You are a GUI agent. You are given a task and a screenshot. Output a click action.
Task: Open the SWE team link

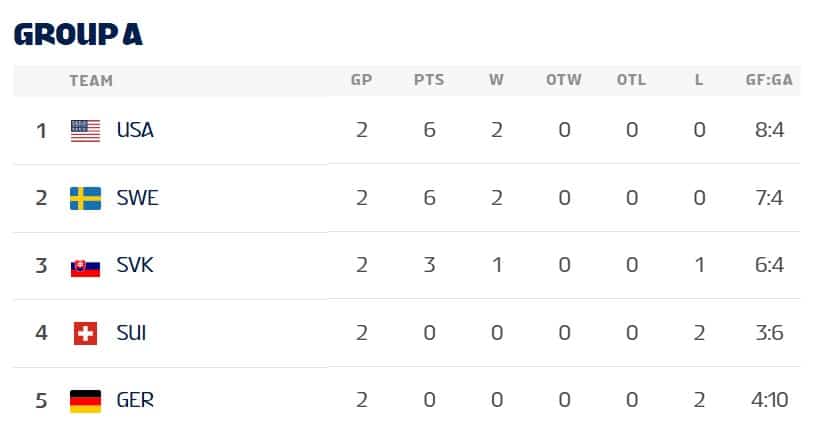click(x=137, y=198)
